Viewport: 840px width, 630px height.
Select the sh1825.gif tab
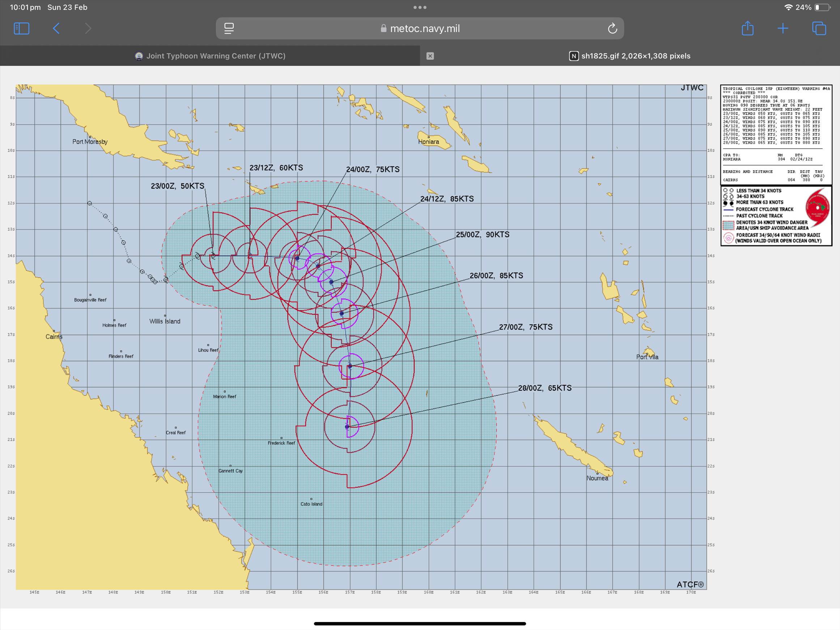(629, 56)
